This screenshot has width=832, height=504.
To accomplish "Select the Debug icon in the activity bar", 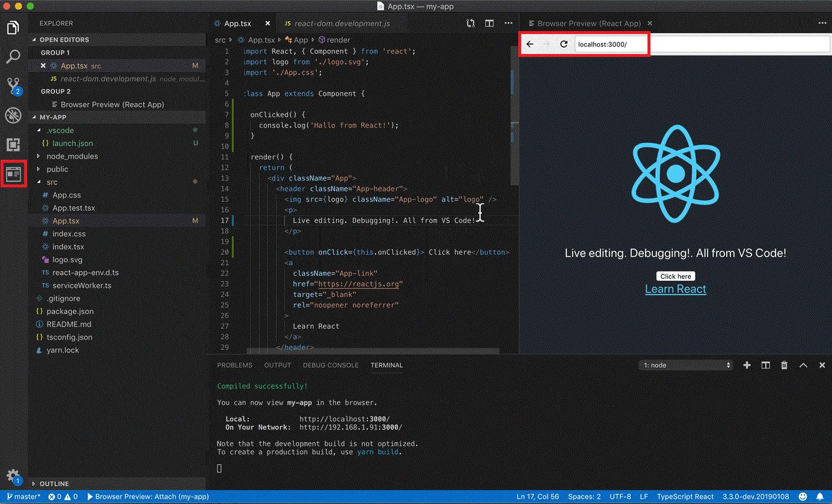I will point(13,115).
